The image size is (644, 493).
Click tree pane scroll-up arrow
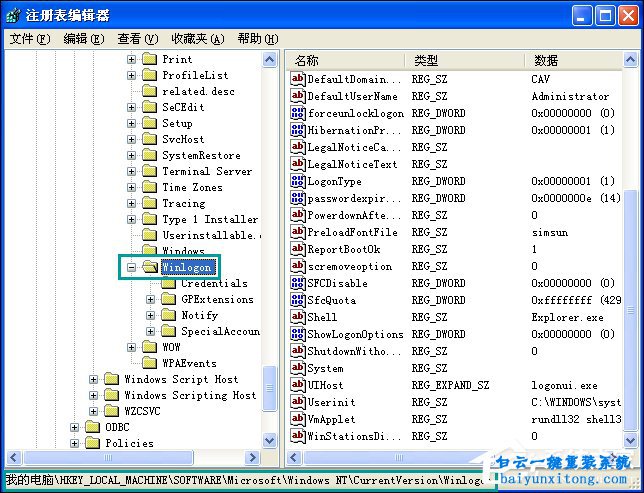(269, 60)
